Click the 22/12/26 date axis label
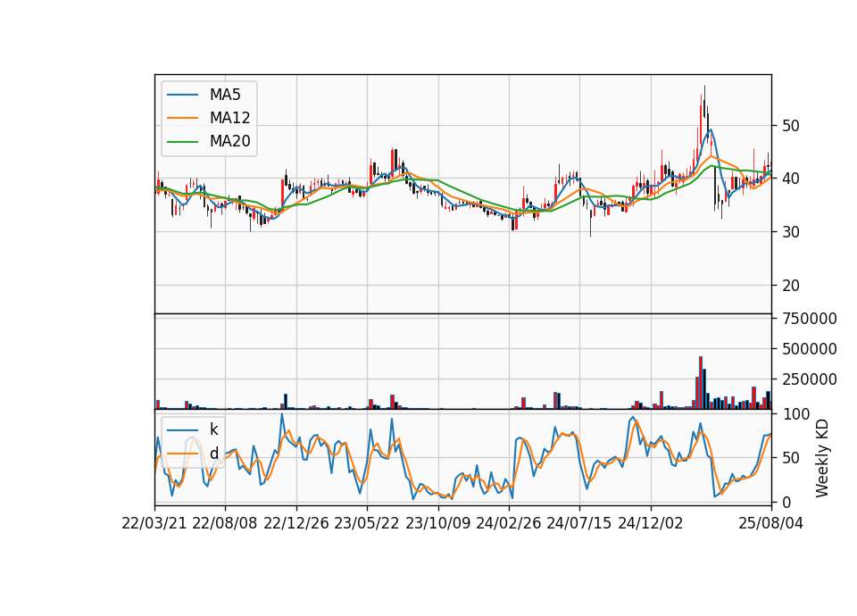This screenshot has height=616, width=857. tap(296, 523)
